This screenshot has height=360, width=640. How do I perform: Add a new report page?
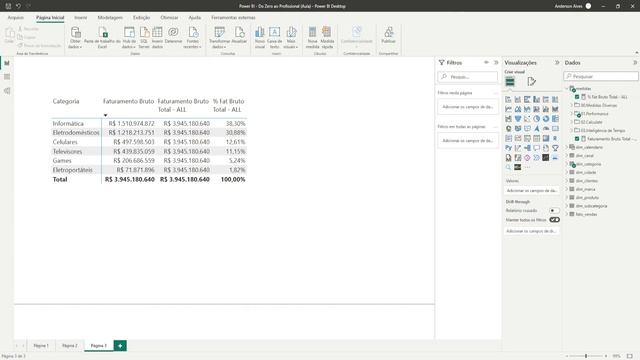point(120,346)
